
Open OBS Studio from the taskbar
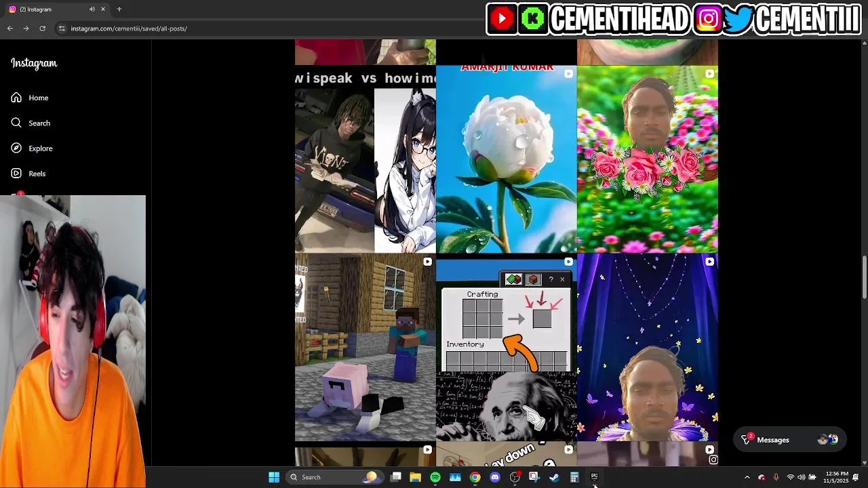[515, 477]
